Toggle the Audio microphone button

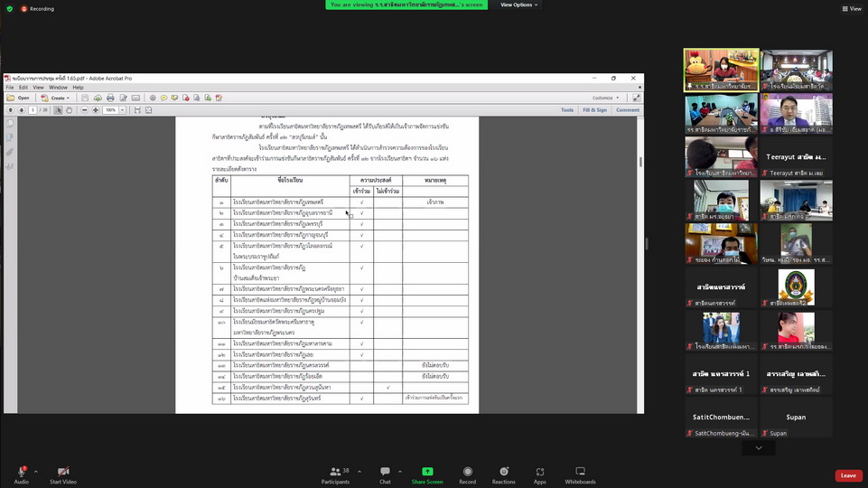[21, 475]
